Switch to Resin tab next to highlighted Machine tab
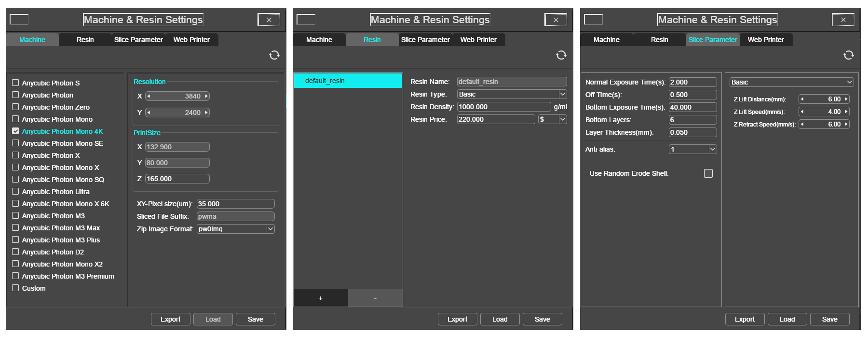This screenshot has height=338, width=868. point(85,40)
